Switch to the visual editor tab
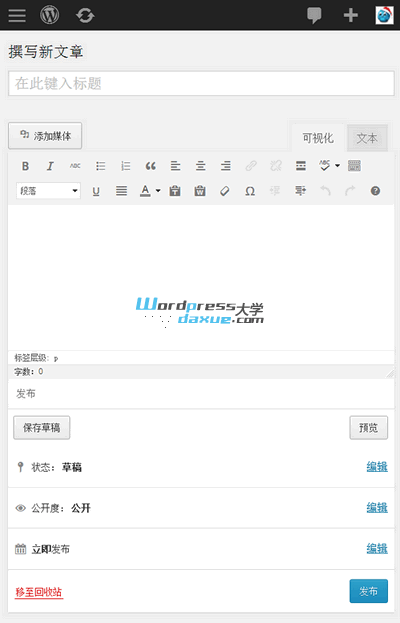Screen dimensions: 400x623 (x=318, y=138)
